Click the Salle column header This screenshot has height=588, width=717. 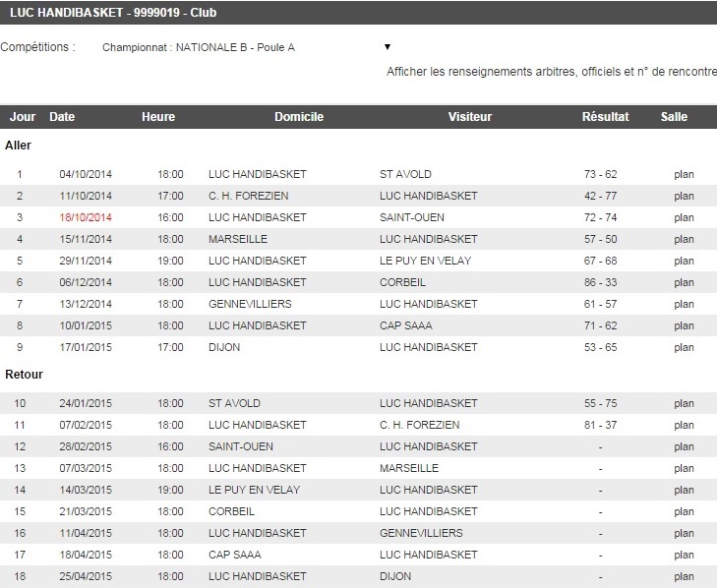coord(674,117)
